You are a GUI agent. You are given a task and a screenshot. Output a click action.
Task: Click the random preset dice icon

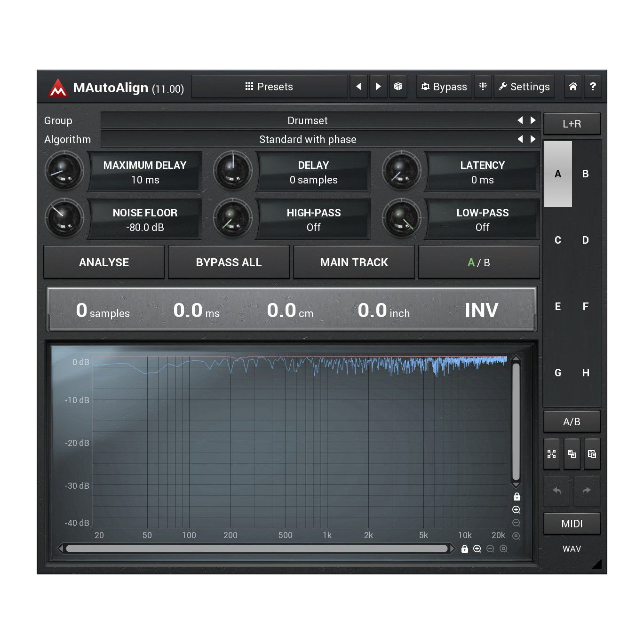[x=398, y=87]
